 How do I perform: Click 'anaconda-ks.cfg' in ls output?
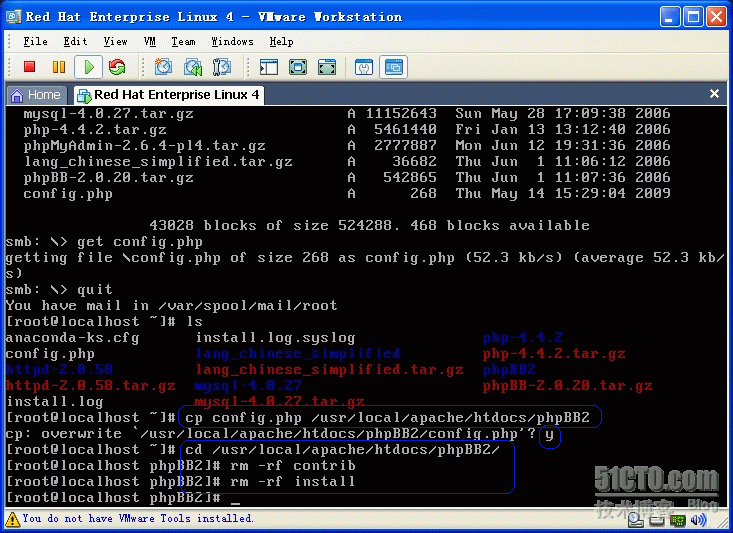72,338
